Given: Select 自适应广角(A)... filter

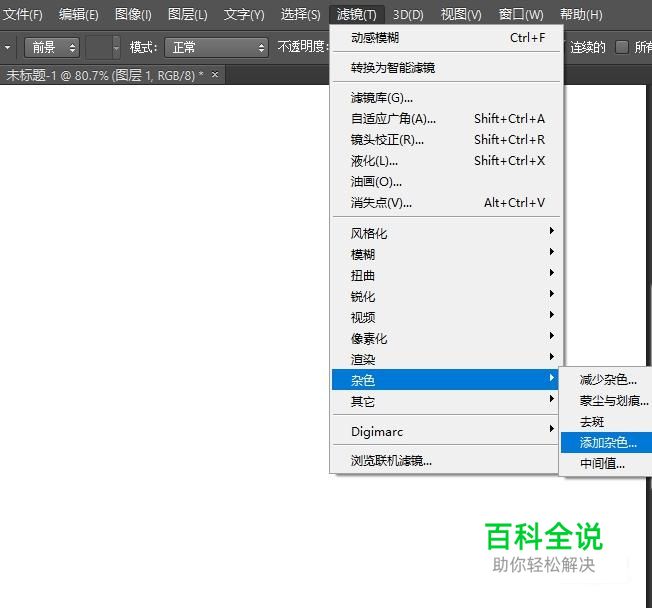Looking at the screenshot, I should (447, 119).
